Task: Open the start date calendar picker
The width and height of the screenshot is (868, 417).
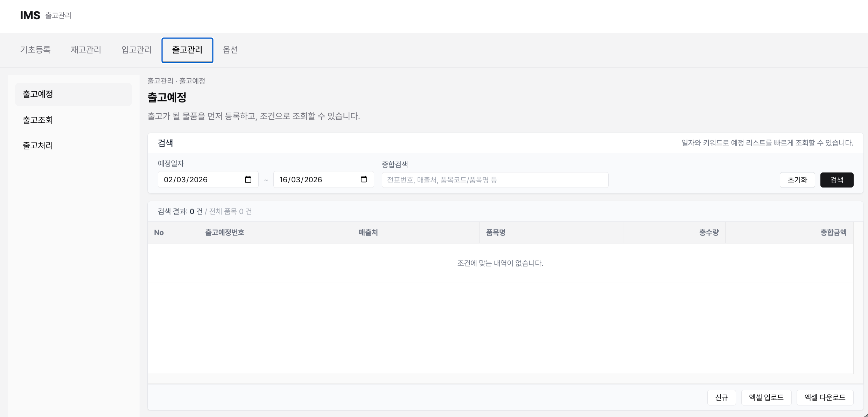Action: 248,179
